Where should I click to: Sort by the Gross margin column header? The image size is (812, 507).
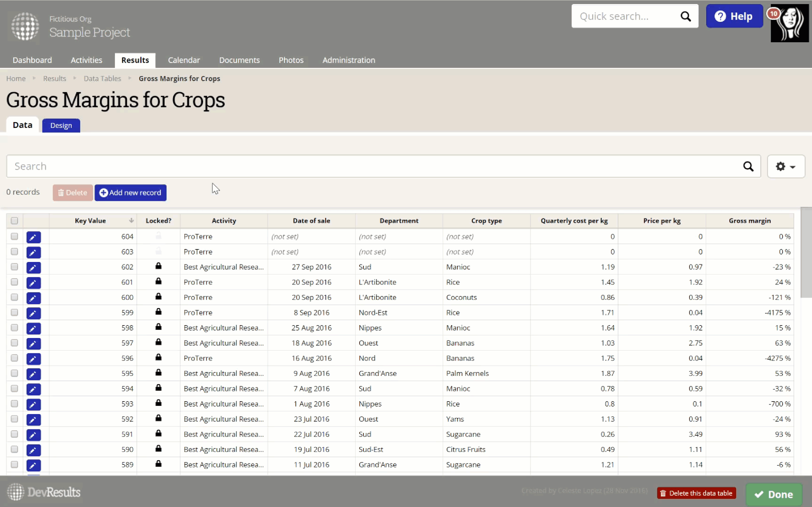[749, 221]
